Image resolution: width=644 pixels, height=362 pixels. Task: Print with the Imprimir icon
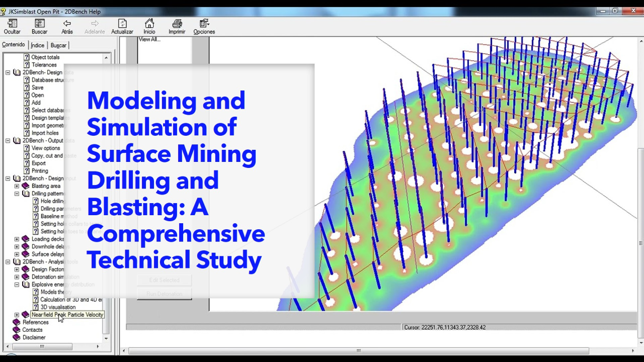point(177,23)
